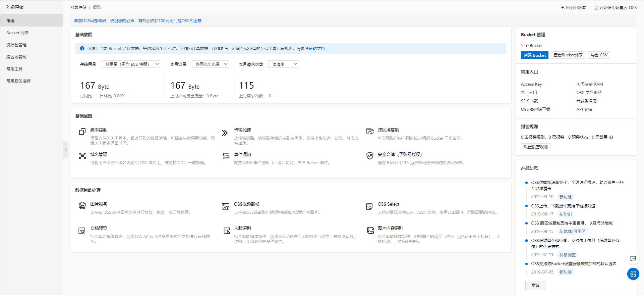Select 常用工具 in the sidebar
Viewport: 644px width, 295px height.
point(32,69)
